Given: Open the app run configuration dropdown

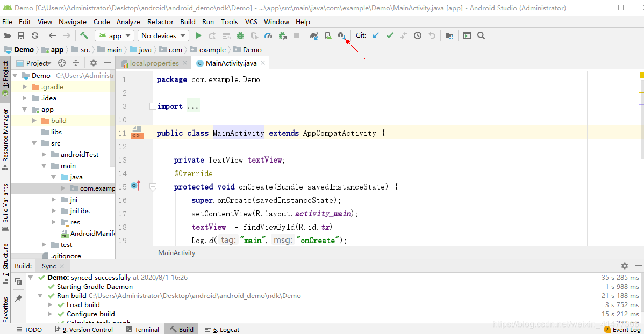Looking at the screenshot, I should point(115,35).
